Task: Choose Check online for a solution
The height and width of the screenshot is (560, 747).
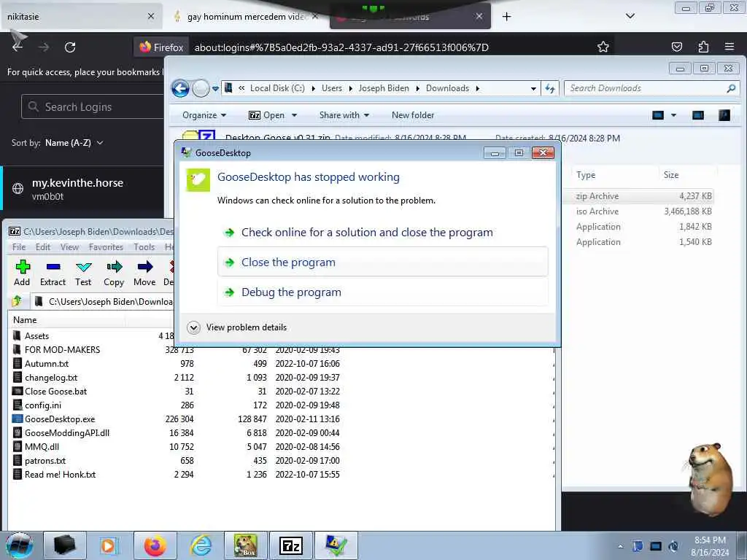Action: click(382, 233)
